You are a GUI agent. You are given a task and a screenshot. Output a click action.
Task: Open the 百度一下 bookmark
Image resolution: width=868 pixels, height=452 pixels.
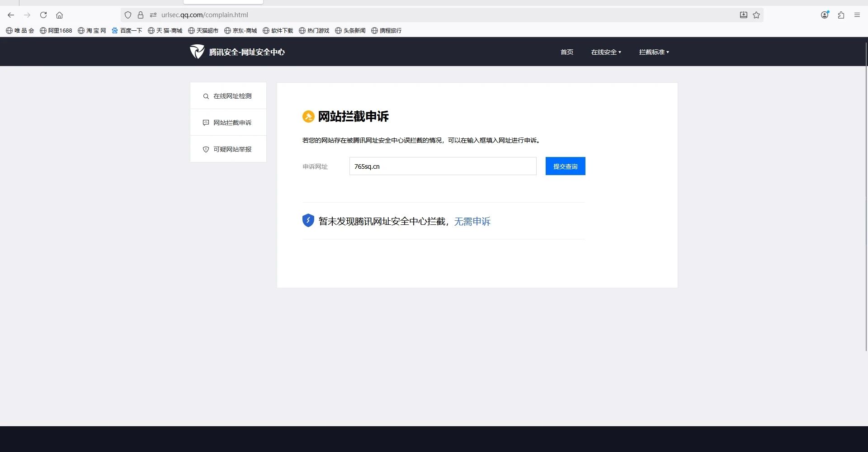pos(127,31)
